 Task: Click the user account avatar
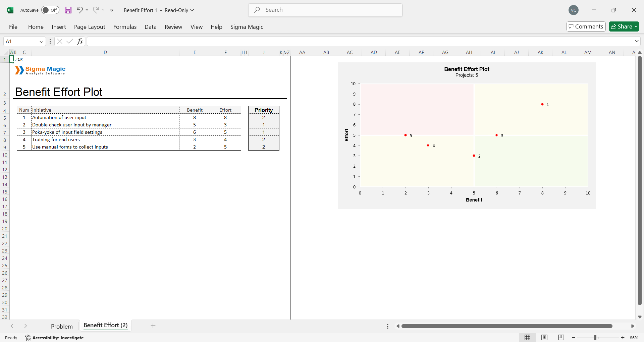574,10
